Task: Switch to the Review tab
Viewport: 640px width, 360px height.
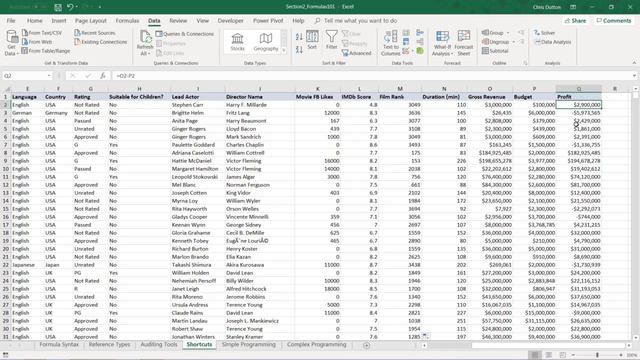Action: 178,20
